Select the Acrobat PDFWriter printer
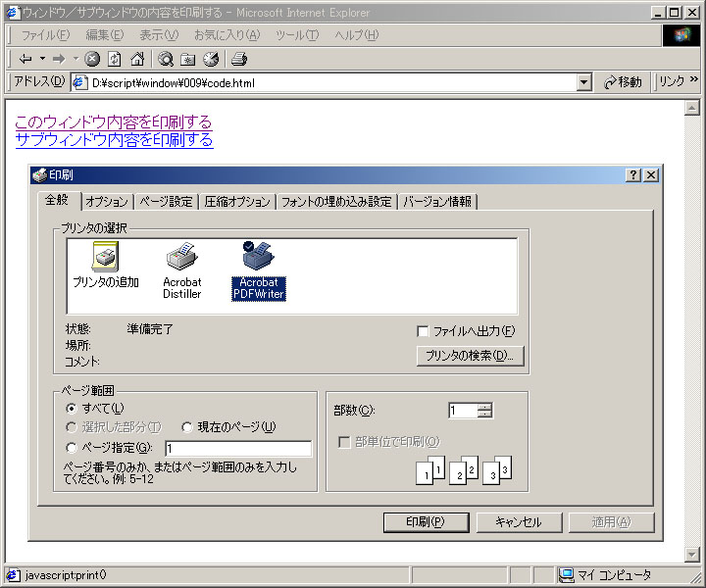 (x=259, y=270)
